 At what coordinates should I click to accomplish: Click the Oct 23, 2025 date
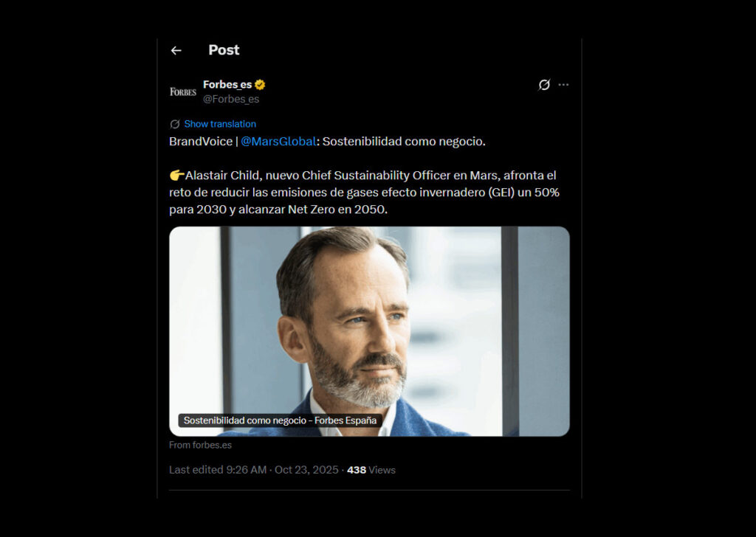click(307, 470)
